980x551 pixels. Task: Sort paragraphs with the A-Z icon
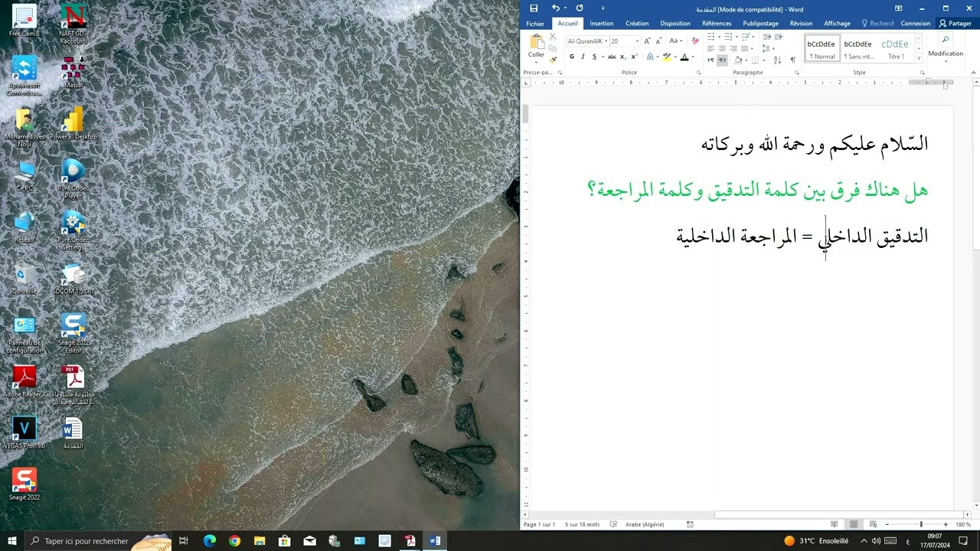point(777,60)
